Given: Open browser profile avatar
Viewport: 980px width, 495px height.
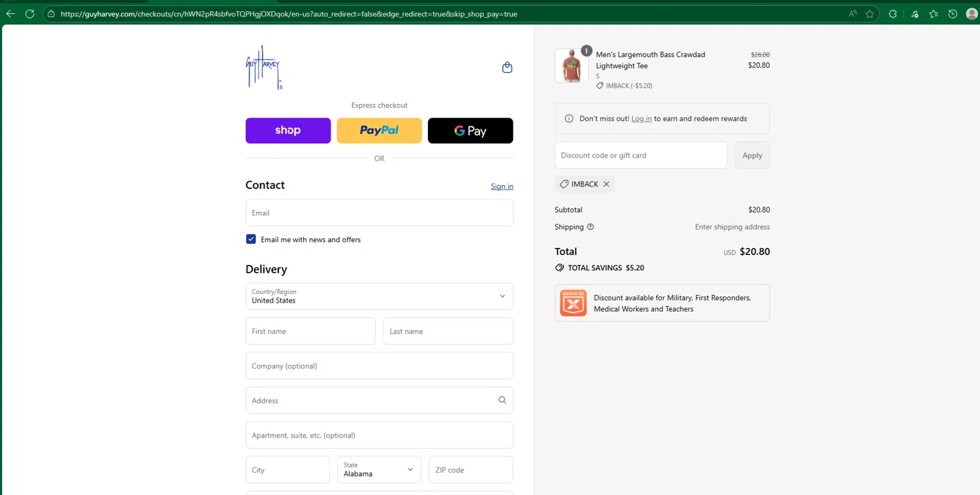Looking at the screenshot, I should click(x=971, y=14).
